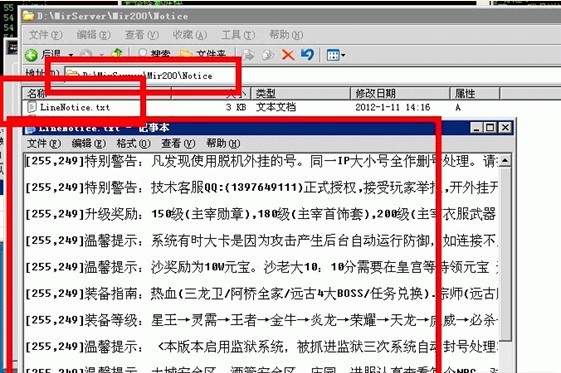The image size is (561, 373).
Task: Click the greyed Forward arrow in Explorer
Action: (86, 54)
